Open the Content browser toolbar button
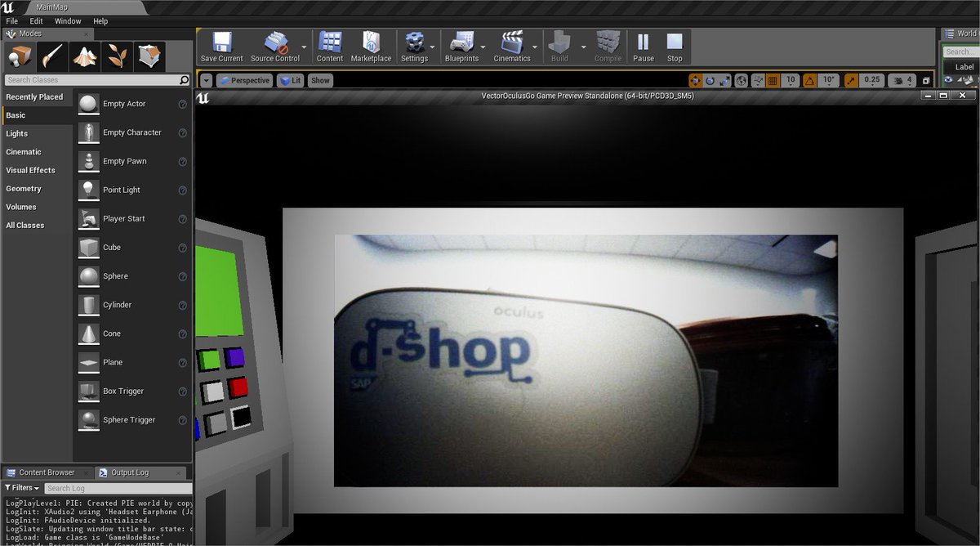The width and height of the screenshot is (980, 546). coord(330,47)
